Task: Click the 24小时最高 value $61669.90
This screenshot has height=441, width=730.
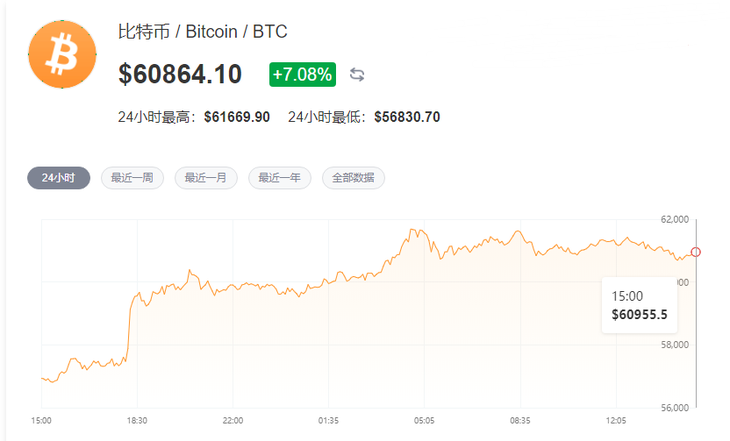Action: [x=237, y=117]
